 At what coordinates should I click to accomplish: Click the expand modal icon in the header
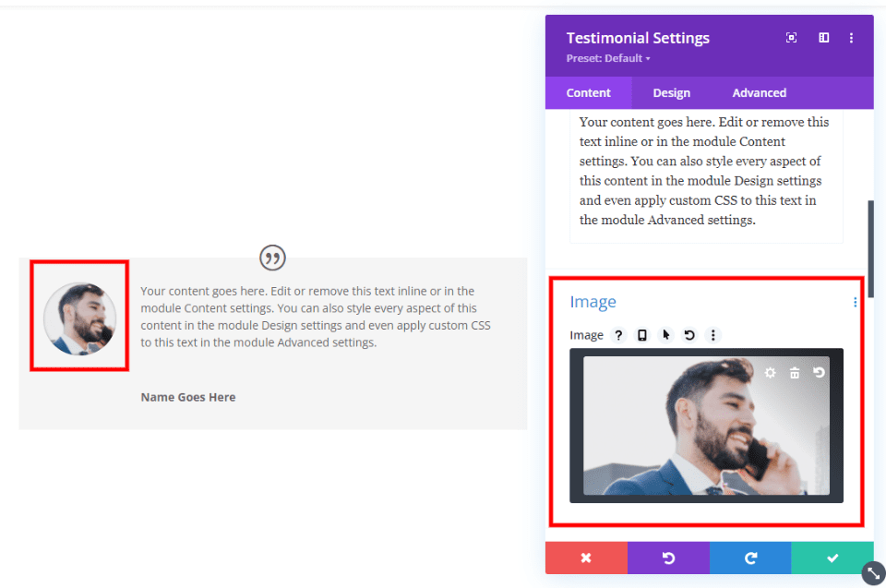click(x=791, y=37)
